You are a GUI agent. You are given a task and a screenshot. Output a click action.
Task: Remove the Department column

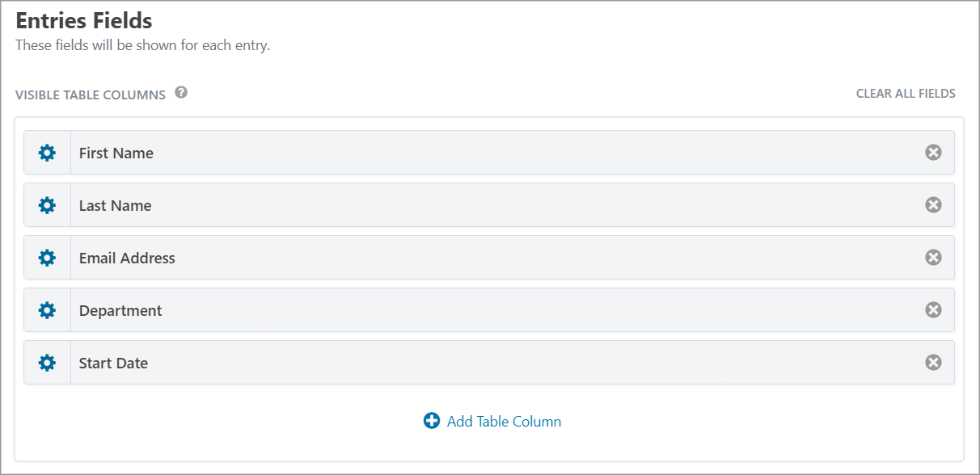pos(933,310)
